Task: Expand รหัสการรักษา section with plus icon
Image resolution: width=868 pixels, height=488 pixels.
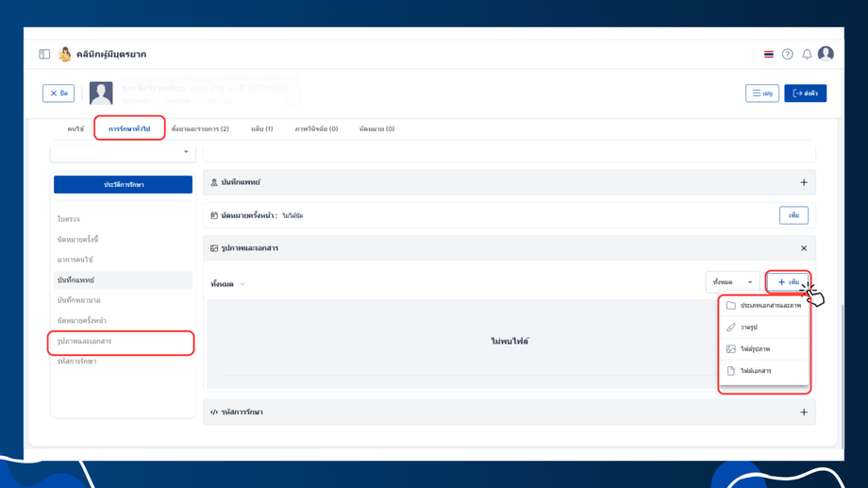Action: point(804,412)
